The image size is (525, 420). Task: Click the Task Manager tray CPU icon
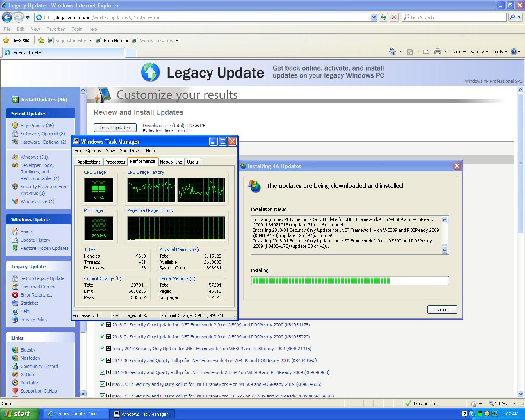pyautogui.click(x=479, y=414)
